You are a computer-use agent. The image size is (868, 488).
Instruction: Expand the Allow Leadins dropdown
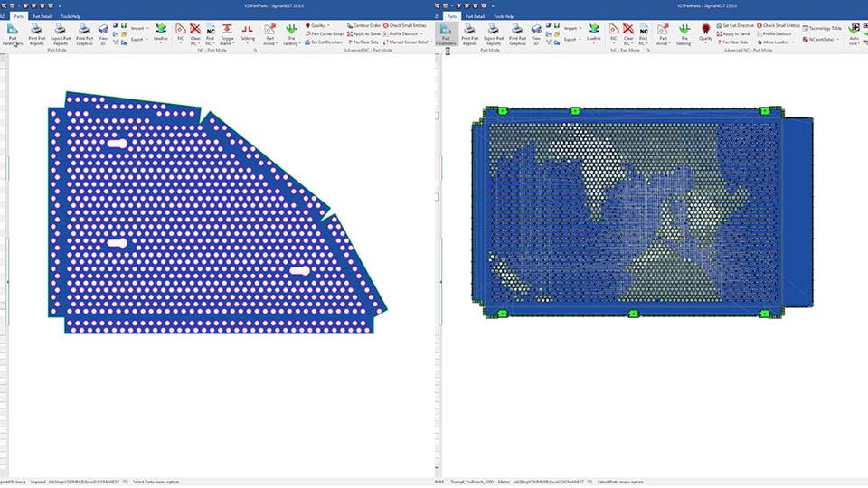(776, 42)
